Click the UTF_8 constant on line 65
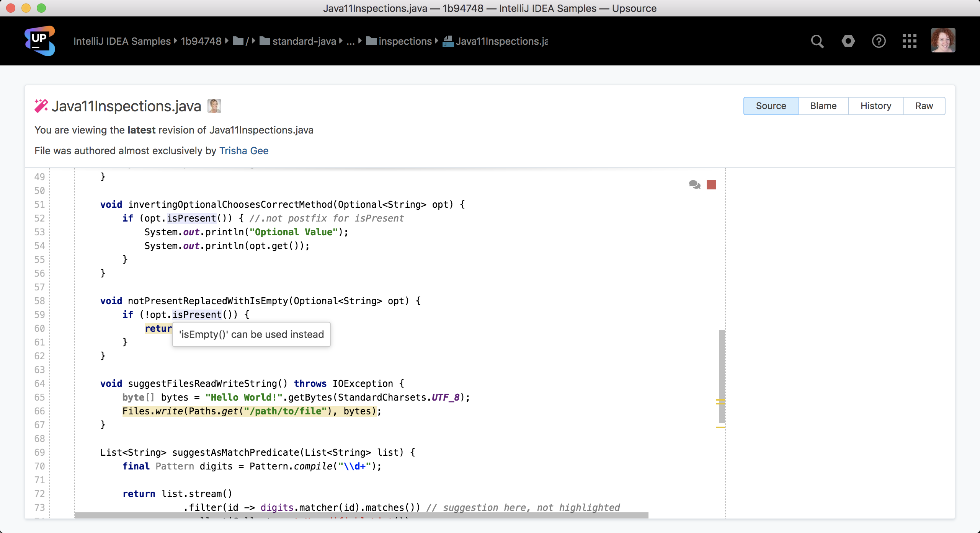 coord(446,397)
